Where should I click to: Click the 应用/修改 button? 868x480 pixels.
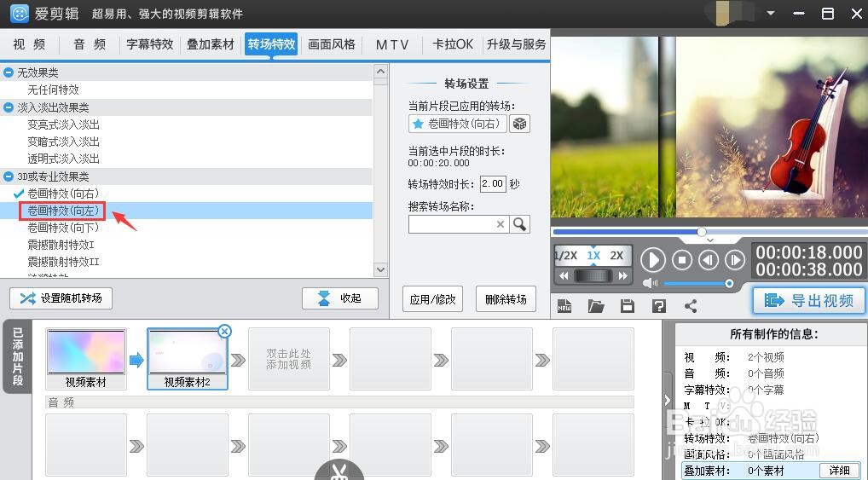tap(432, 299)
